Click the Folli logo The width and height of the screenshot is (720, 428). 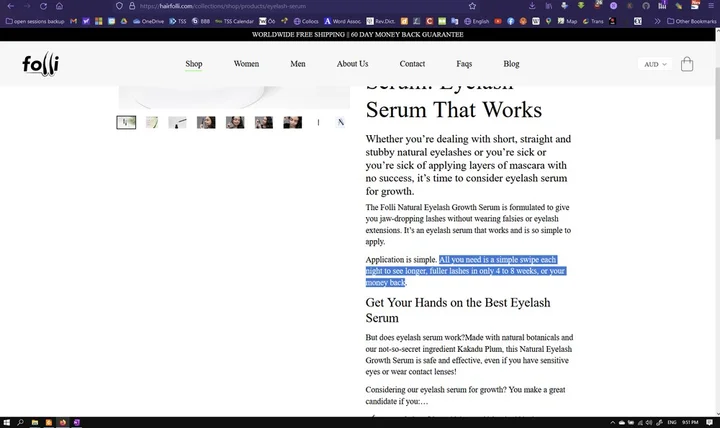point(41,64)
